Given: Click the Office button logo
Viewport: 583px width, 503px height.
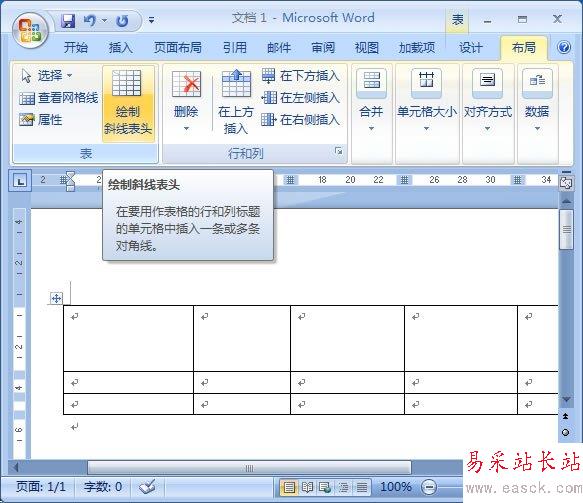Looking at the screenshot, I should point(30,30).
